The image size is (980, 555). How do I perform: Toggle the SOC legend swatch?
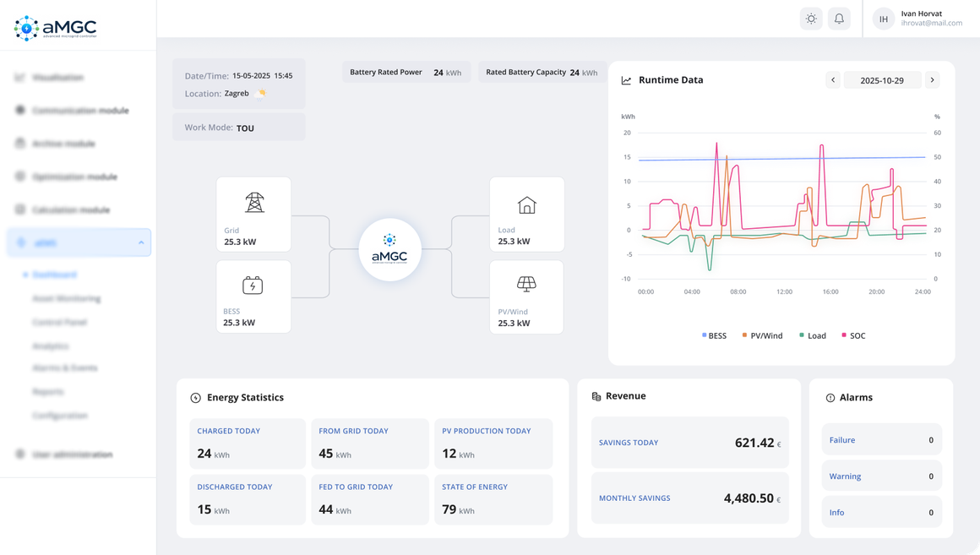[844, 335]
